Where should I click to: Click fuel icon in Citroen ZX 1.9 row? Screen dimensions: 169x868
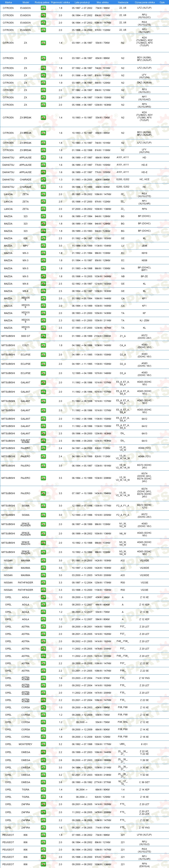43,83
